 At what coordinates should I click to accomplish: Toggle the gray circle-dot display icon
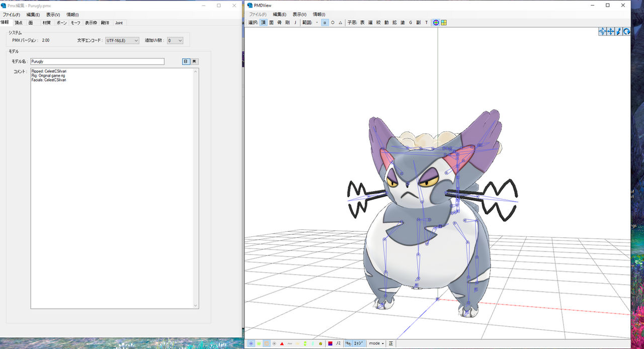[x=274, y=343]
